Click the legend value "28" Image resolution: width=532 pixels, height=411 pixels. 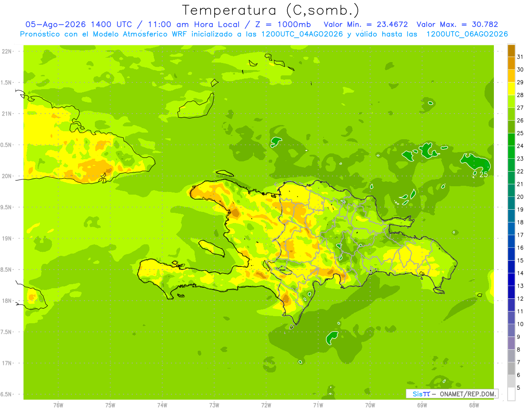(520, 95)
